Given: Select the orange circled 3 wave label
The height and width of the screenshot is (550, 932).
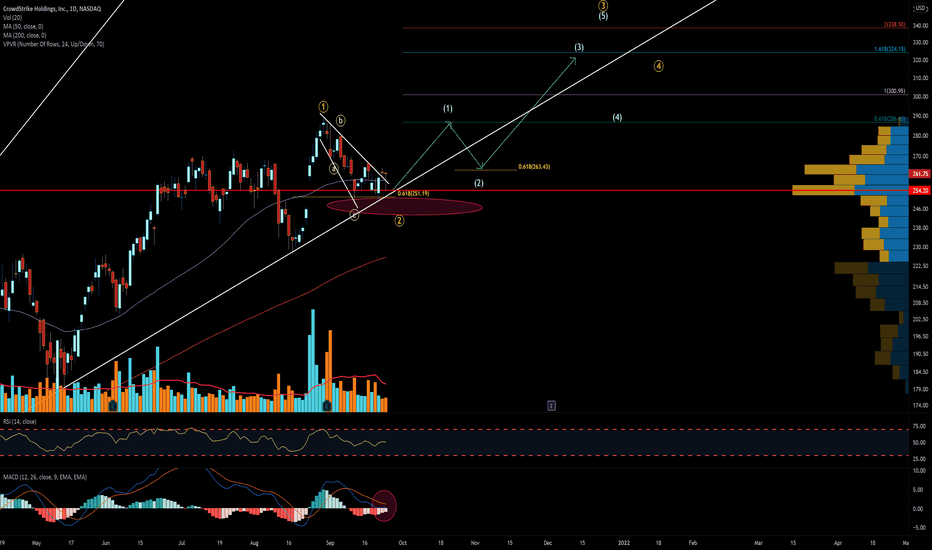Looking at the screenshot, I should tap(603, 5).
